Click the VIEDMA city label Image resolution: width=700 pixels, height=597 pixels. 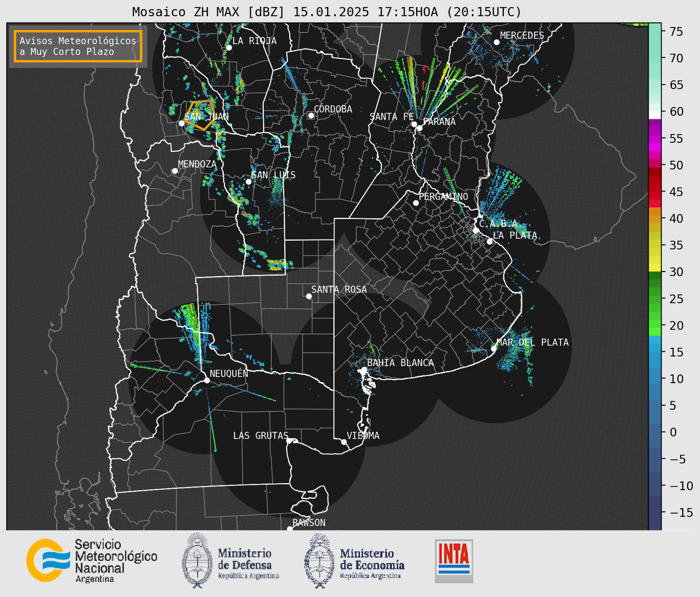pyautogui.click(x=363, y=436)
